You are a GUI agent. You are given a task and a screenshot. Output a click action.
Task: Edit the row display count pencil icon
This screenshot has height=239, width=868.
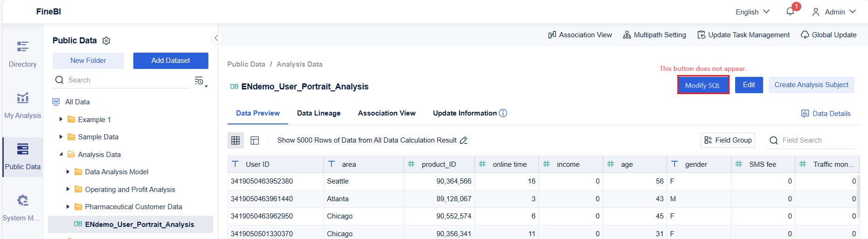point(464,140)
